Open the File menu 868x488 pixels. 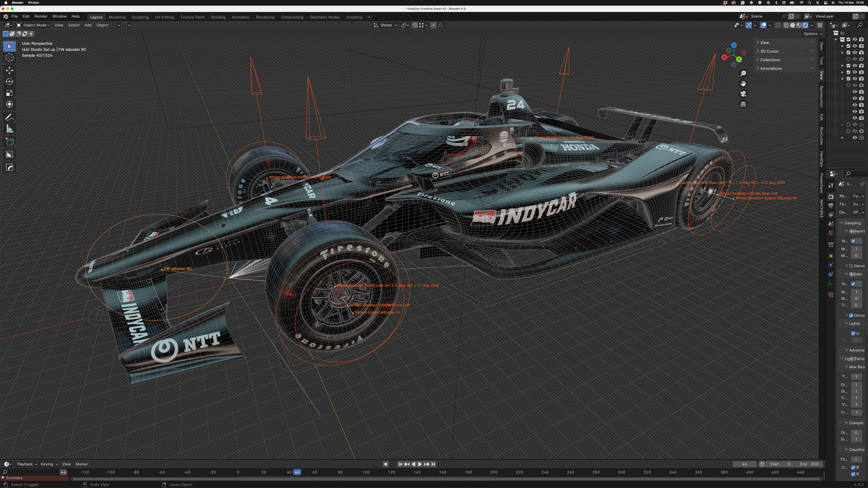[x=14, y=16]
